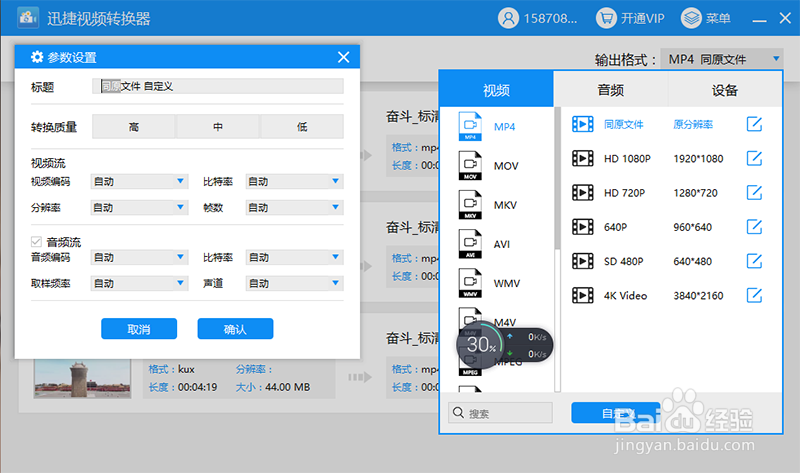Click the search magnifier icon
The height and width of the screenshot is (473, 800).
[458, 412]
